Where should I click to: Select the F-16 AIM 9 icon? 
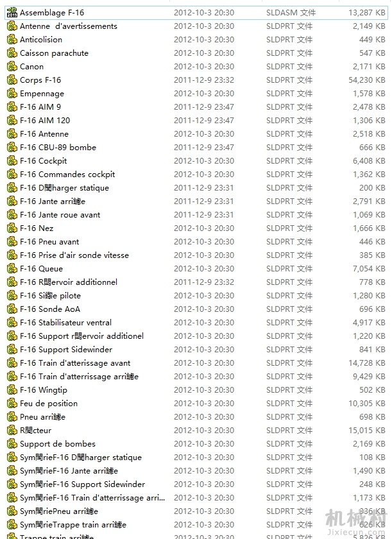tap(12, 107)
